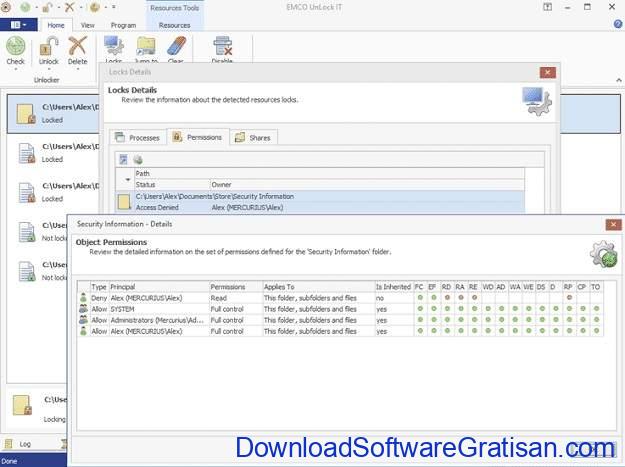Viewport: 625px width, 467px height.
Task: Click the first toolbar icon in Permissions tab
Action: pyautogui.click(x=123, y=160)
